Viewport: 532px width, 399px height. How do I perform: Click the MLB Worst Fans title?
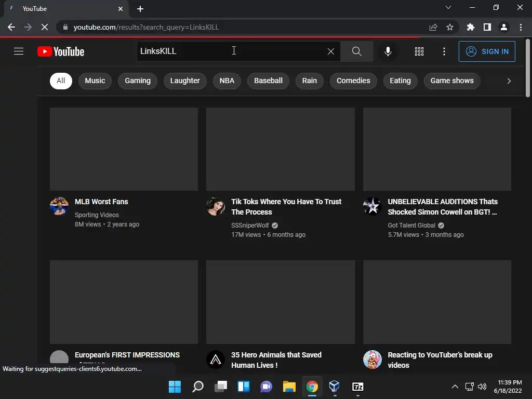click(x=101, y=202)
